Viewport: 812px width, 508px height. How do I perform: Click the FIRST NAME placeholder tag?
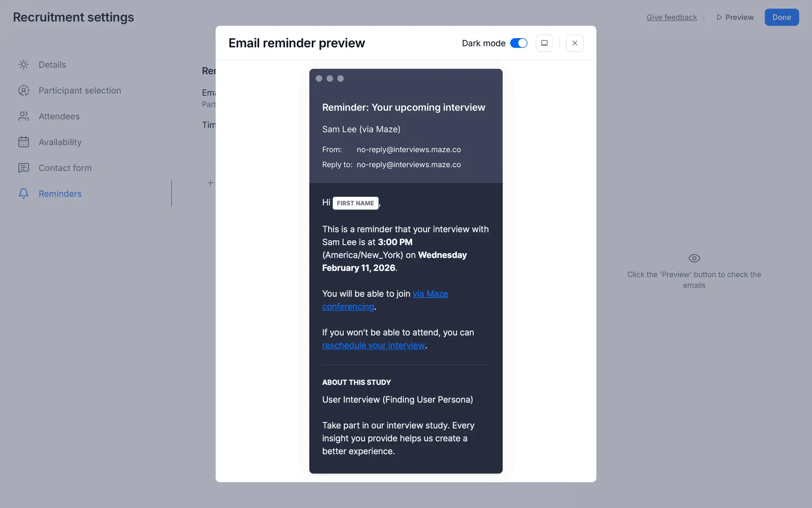pos(355,203)
